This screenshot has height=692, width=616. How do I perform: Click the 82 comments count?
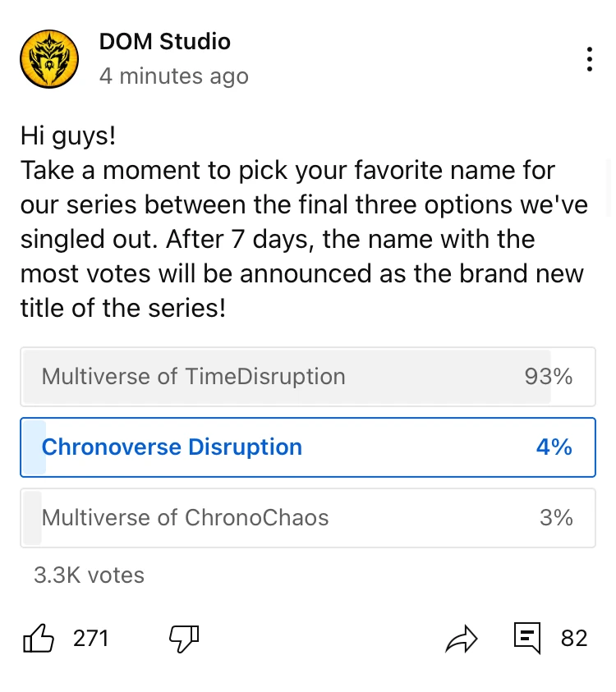pos(574,638)
